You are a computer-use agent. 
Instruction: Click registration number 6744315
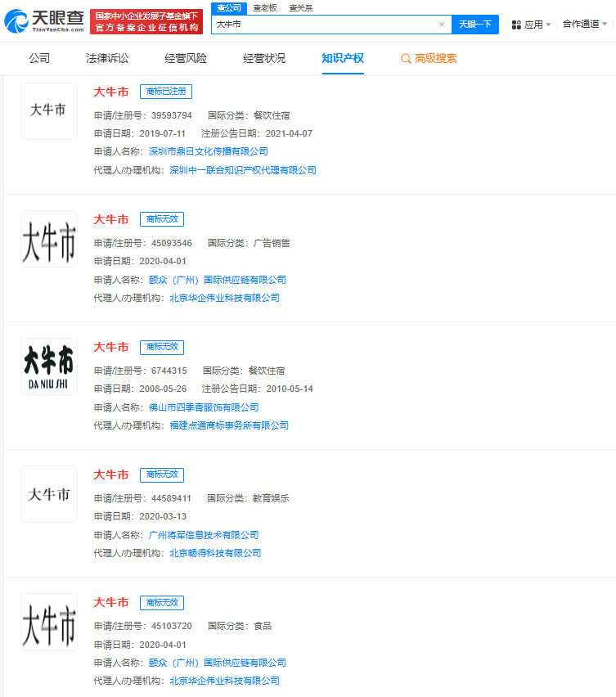point(169,371)
